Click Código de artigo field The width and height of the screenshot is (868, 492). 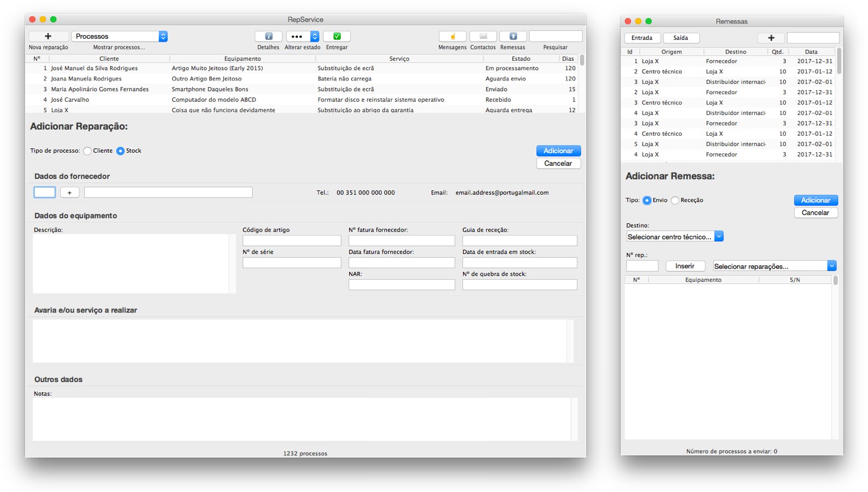pos(292,241)
